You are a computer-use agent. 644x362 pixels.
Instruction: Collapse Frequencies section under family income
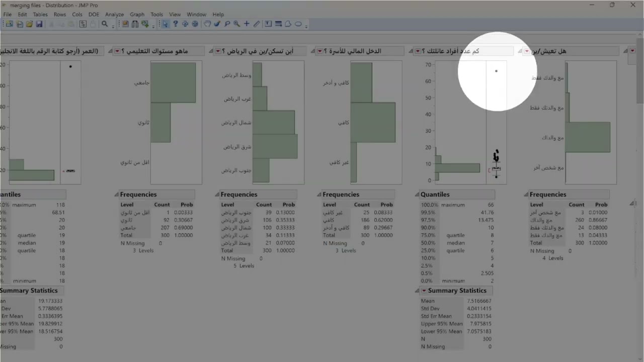(318, 195)
